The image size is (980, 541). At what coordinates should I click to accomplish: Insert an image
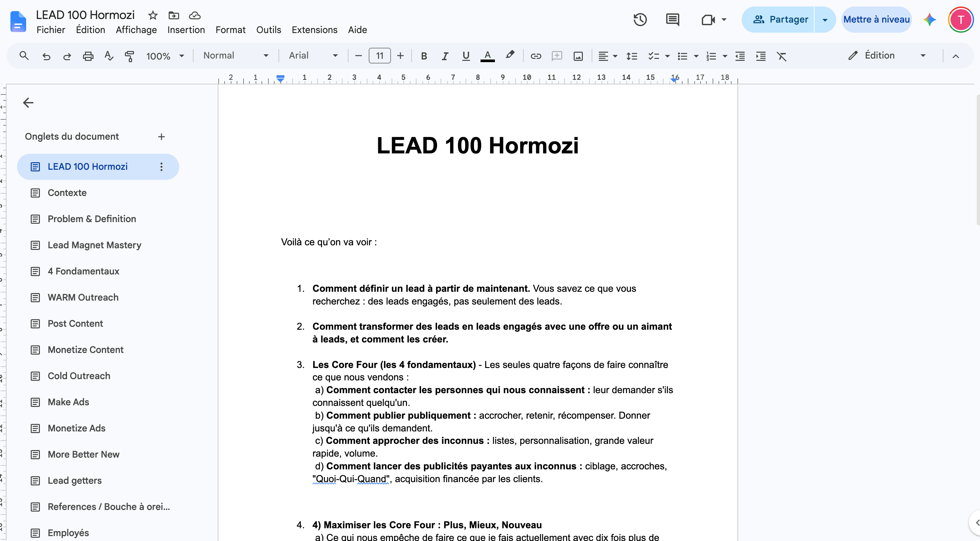[x=578, y=56]
